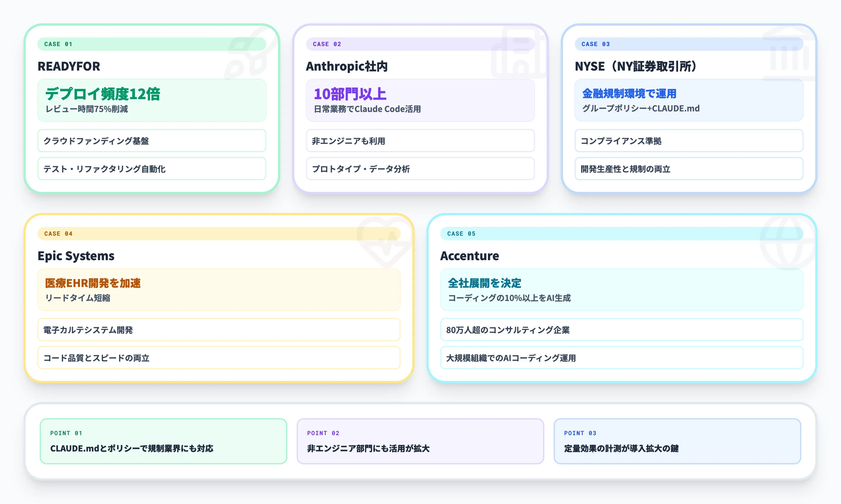Click the CASE 01 badge
This screenshot has width=841, height=504.
click(57, 44)
